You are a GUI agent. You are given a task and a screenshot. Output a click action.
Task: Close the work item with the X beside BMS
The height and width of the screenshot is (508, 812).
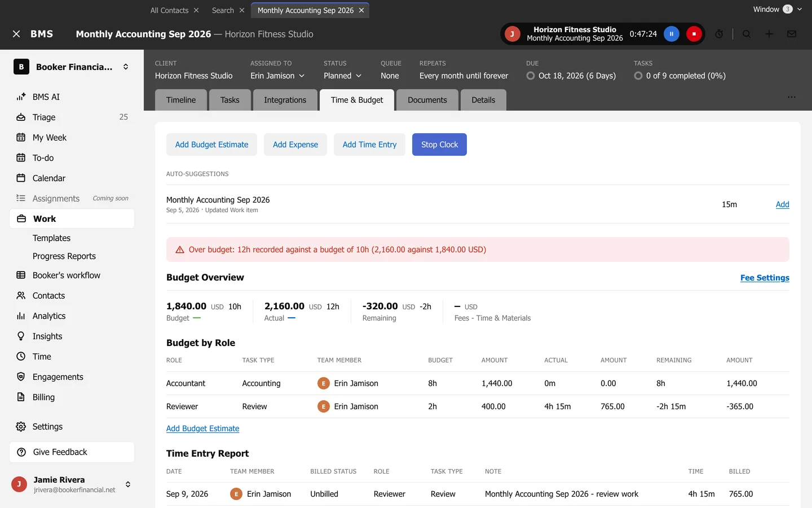coord(16,34)
